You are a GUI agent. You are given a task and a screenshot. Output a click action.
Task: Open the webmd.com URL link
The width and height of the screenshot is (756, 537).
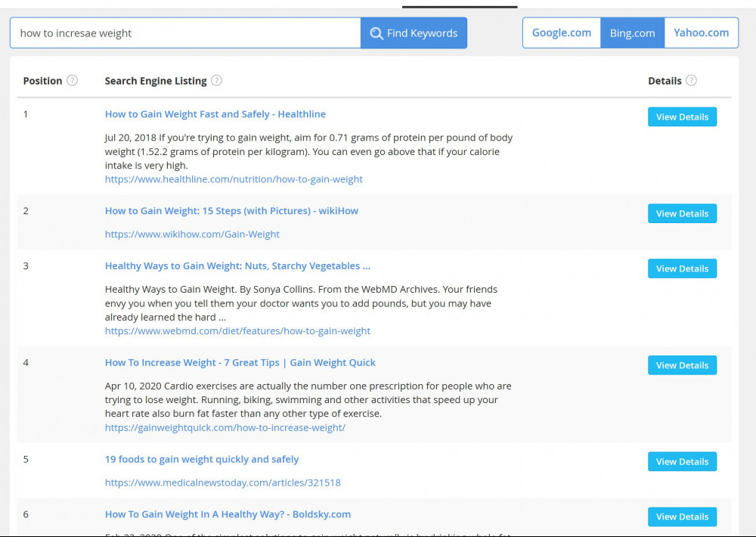coord(237,331)
